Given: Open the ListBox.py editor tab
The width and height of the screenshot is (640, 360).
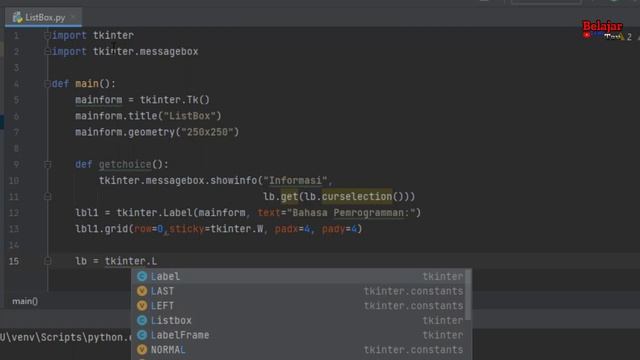Looking at the screenshot, I should 43,18.
